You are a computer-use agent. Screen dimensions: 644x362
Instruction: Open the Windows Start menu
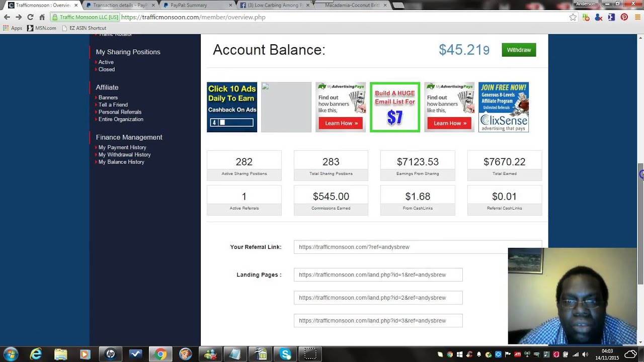11,354
